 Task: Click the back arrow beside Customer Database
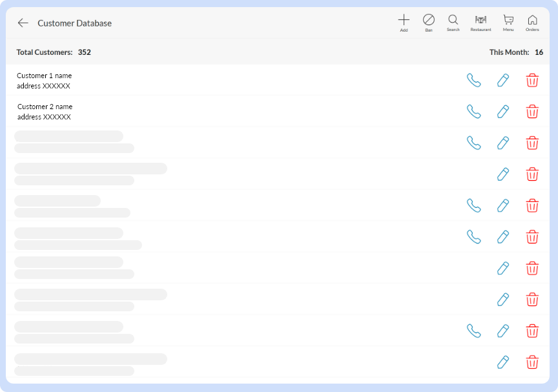23,23
